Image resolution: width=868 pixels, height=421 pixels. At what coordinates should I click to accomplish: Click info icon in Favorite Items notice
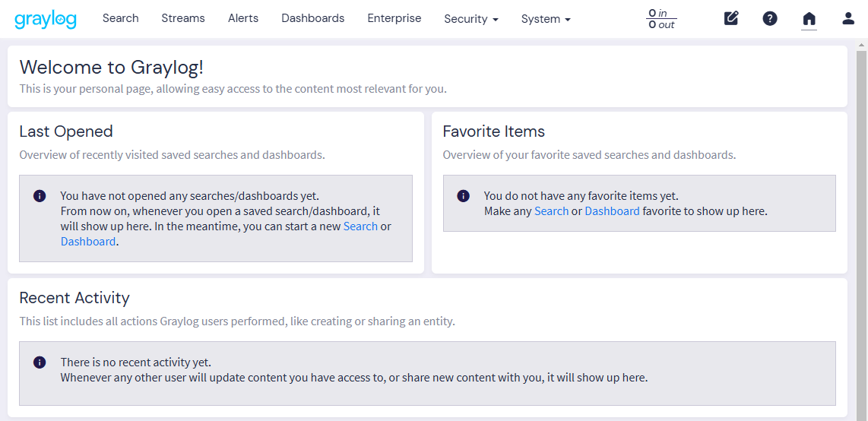463,196
